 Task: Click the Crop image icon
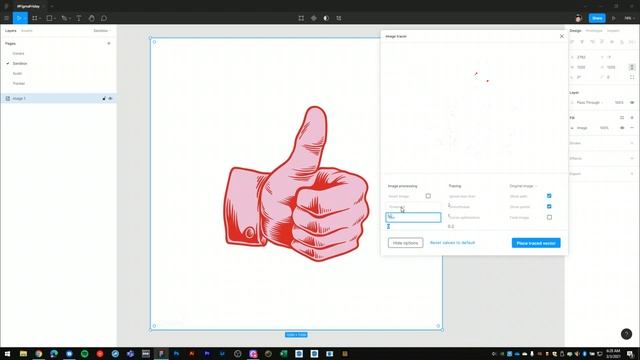[x=339, y=18]
